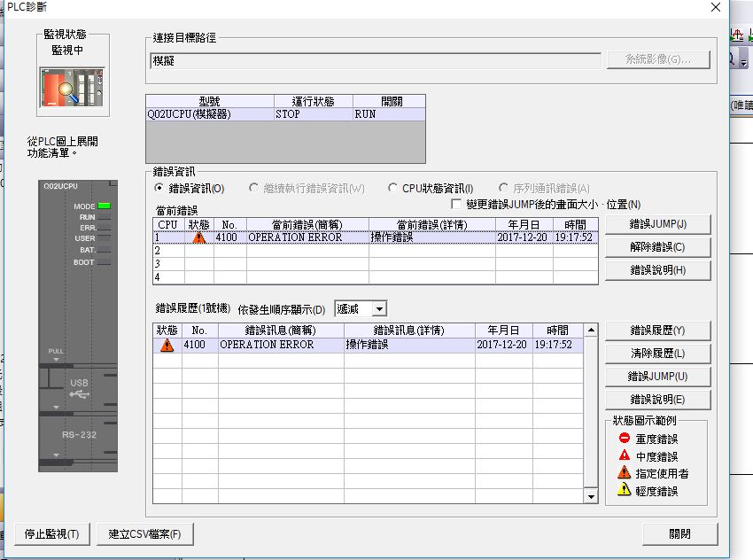
Task: Select the CPU狀態資訊(I) radio button
Action: [393, 188]
